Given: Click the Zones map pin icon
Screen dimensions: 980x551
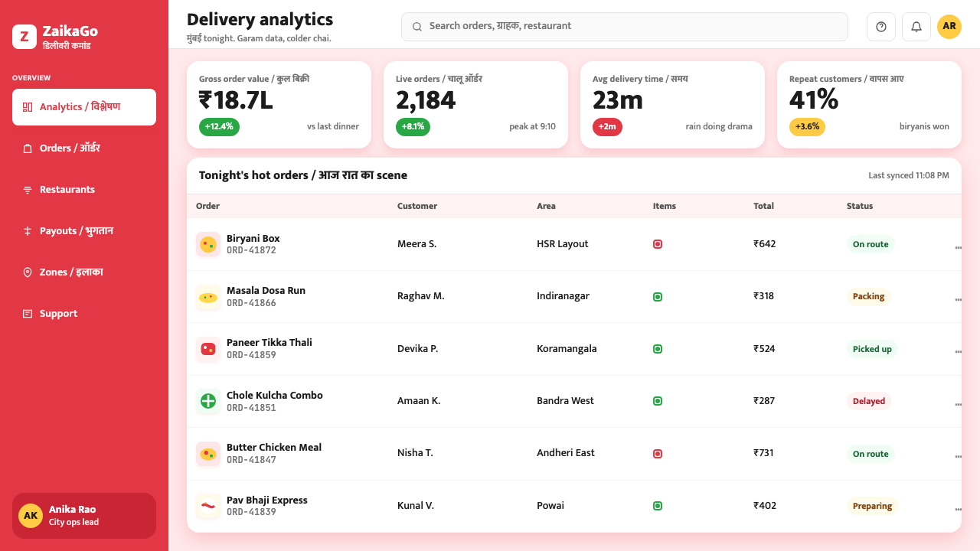Looking at the screenshot, I should (x=28, y=272).
